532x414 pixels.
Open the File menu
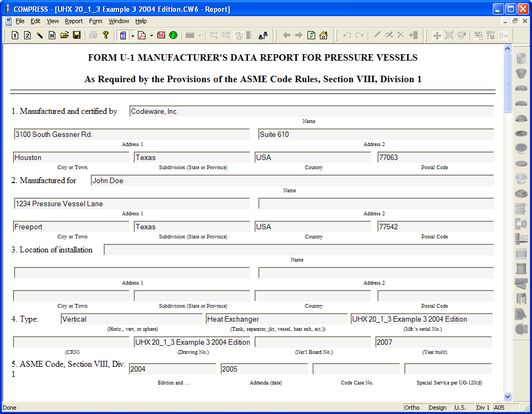point(20,21)
